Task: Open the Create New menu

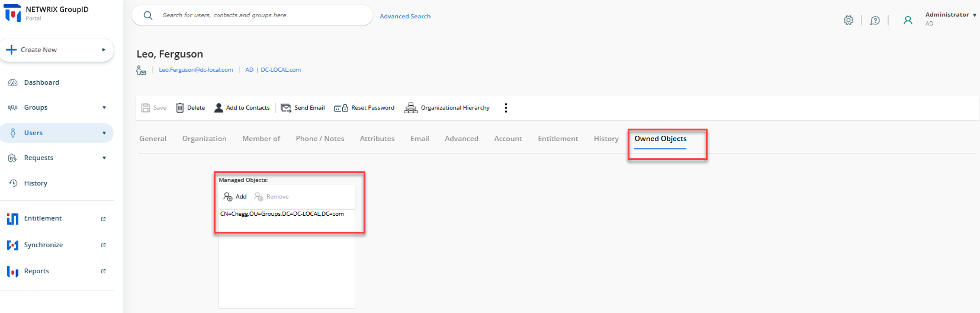Action: point(57,50)
